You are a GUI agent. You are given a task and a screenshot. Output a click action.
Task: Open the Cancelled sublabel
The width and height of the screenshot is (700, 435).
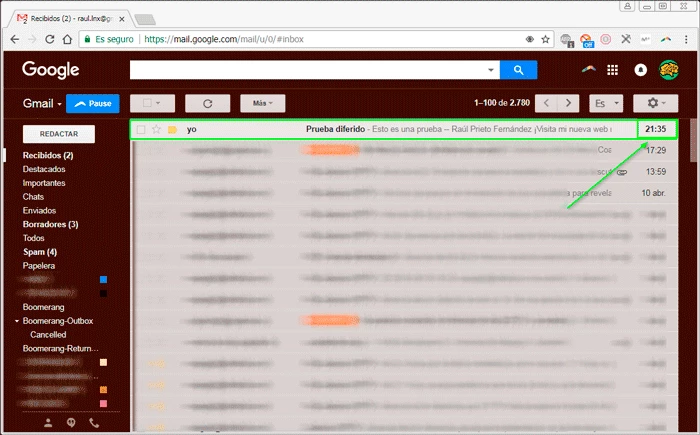(48, 335)
